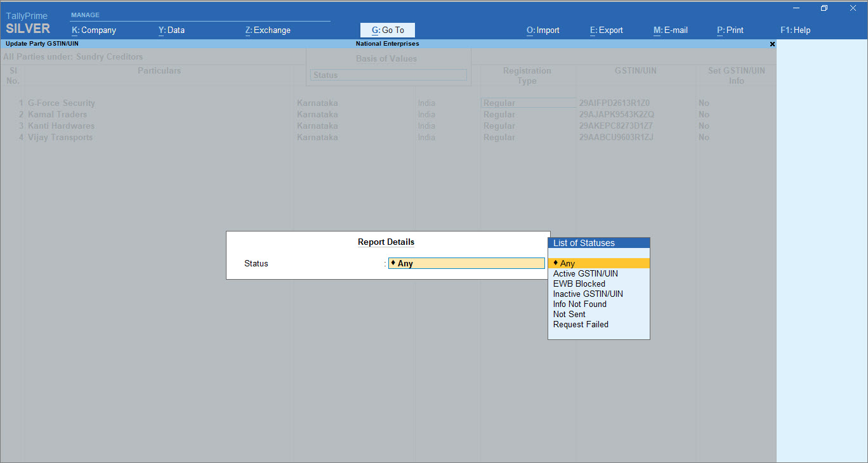Click the National Enterprises company name
The width and height of the screenshot is (868, 463).
tap(388, 44)
